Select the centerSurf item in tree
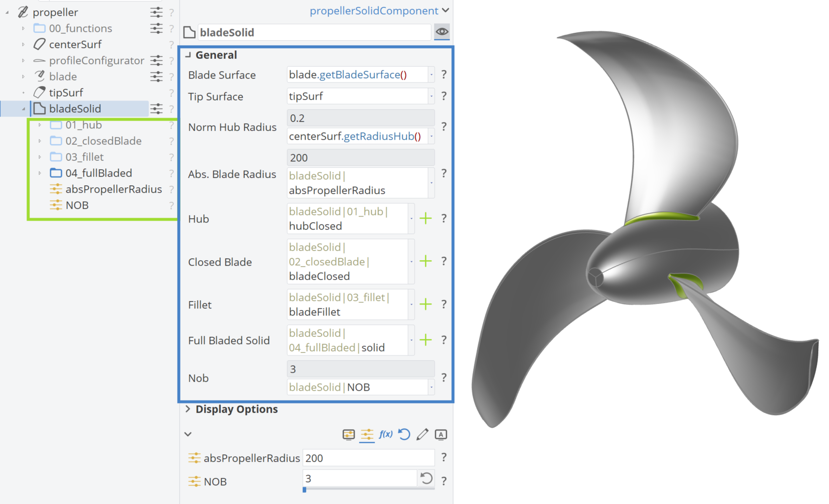Viewport: 829px width, 504px height. coord(75,45)
